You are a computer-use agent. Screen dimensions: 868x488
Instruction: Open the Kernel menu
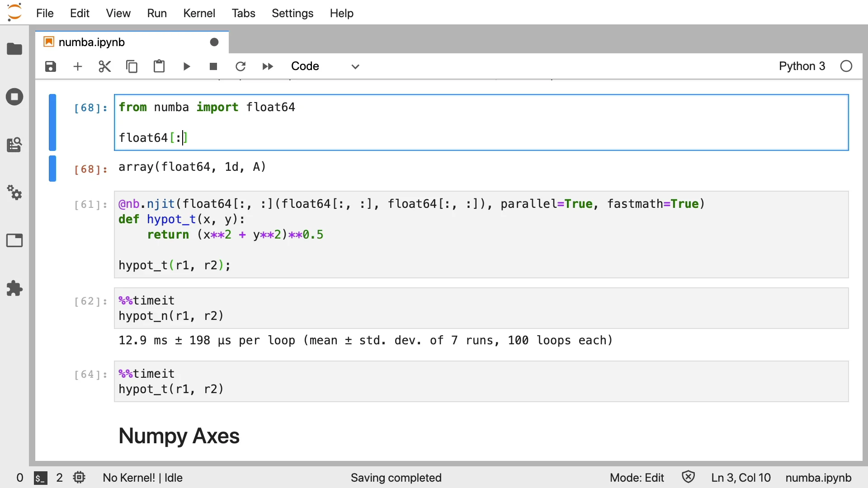(199, 13)
